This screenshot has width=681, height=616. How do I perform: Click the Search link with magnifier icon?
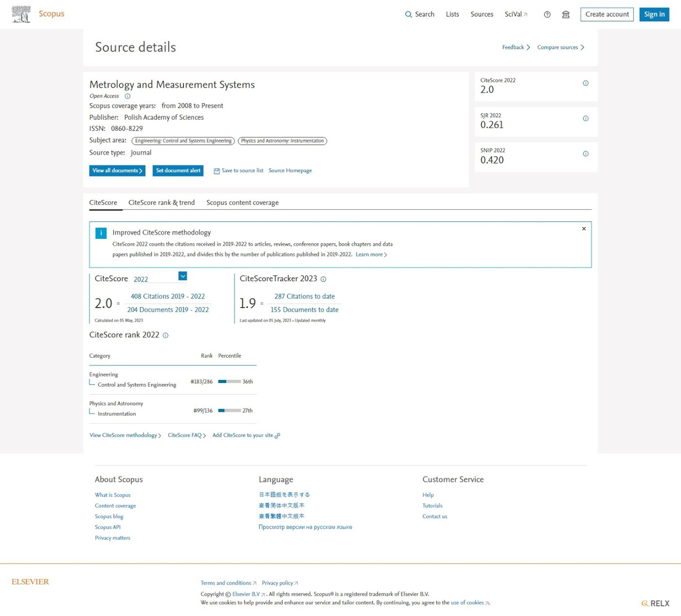[x=420, y=14]
